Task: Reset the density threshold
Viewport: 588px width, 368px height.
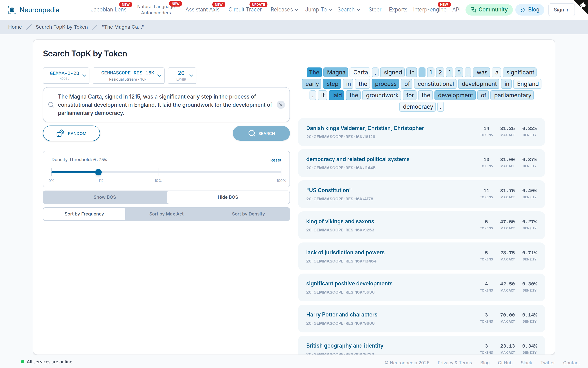Action: click(276, 160)
